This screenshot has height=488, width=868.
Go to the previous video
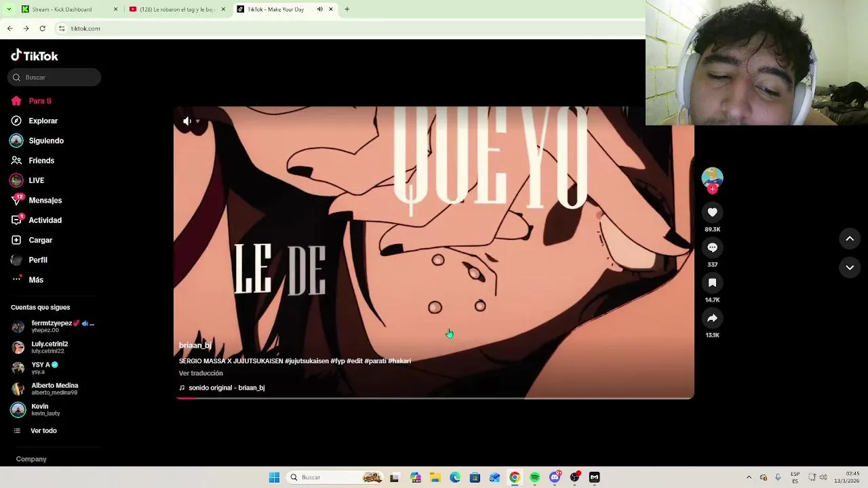point(850,239)
